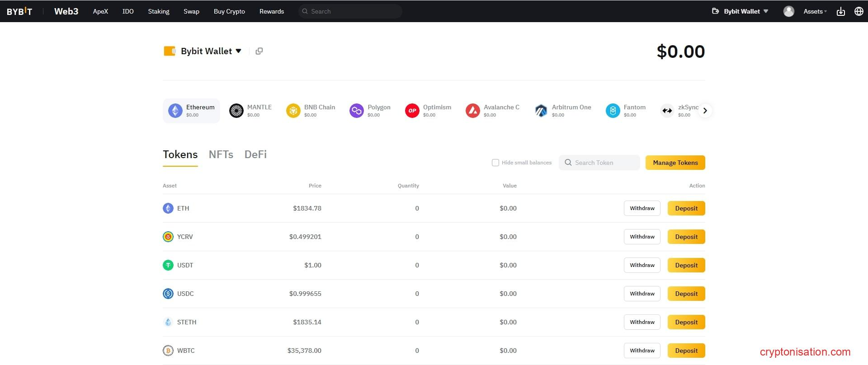868x365 pixels.
Task: Switch to the DeFi tab
Action: [x=255, y=154]
